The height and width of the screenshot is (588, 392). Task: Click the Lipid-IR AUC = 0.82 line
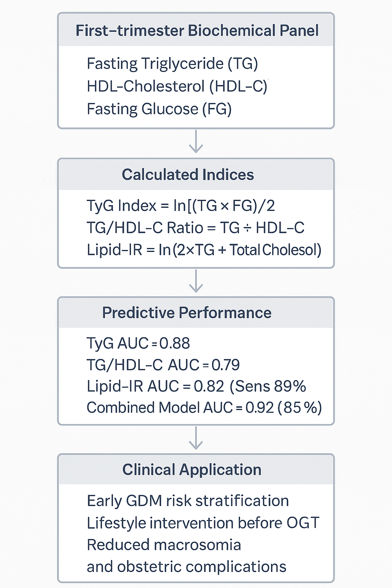tap(196, 386)
